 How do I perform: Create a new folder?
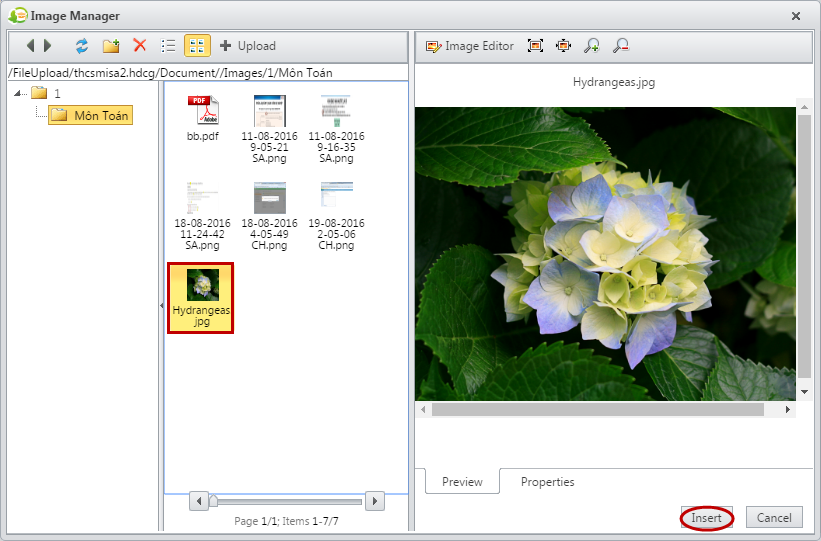pos(111,46)
